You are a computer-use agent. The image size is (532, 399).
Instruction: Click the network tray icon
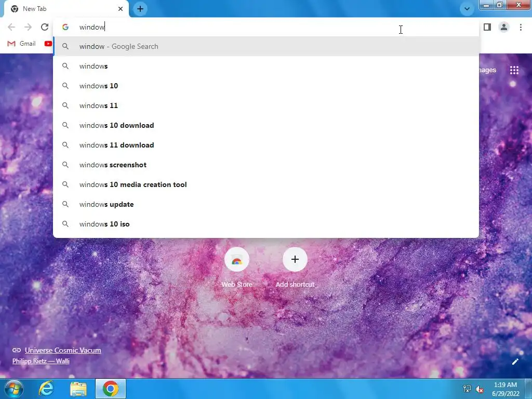(467, 389)
